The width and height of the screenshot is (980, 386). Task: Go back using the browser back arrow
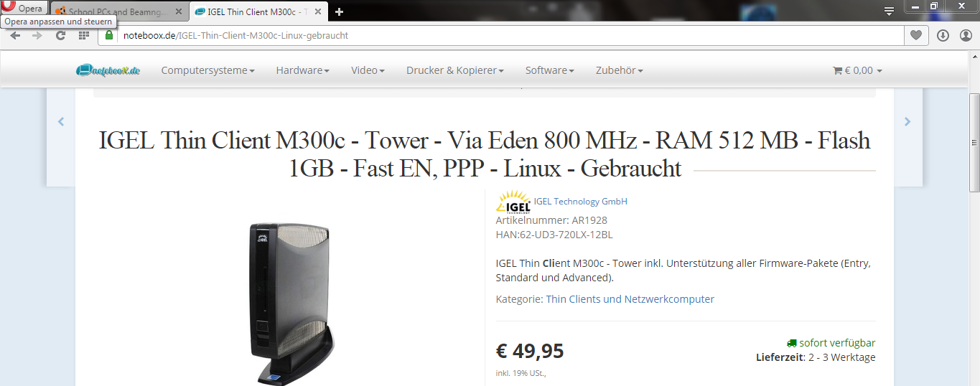[16, 35]
